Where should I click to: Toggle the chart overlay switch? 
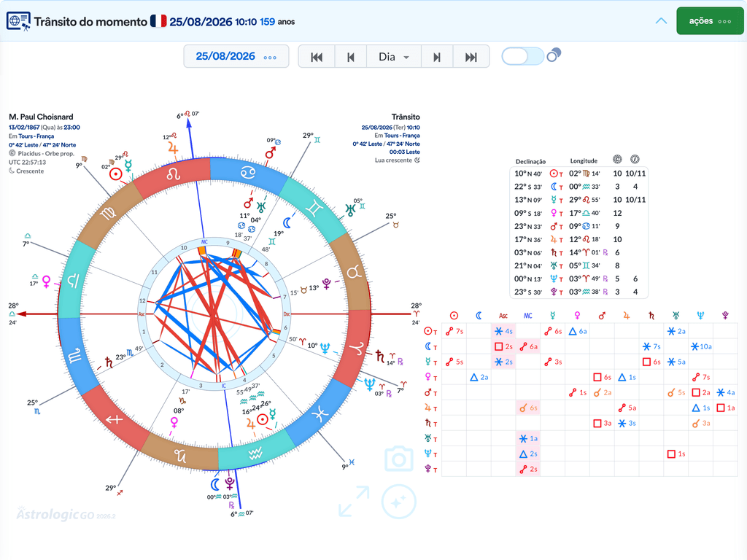522,56
